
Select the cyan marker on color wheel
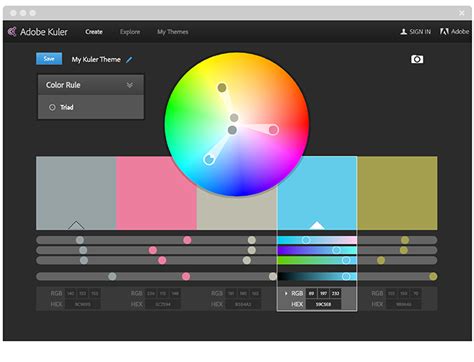(x=209, y=159)
